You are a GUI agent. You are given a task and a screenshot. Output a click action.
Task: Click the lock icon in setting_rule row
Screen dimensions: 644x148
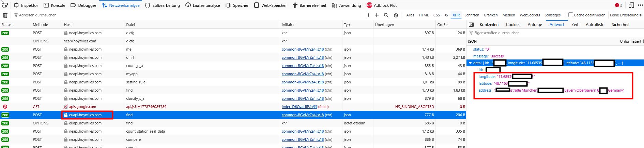(66, 82)
